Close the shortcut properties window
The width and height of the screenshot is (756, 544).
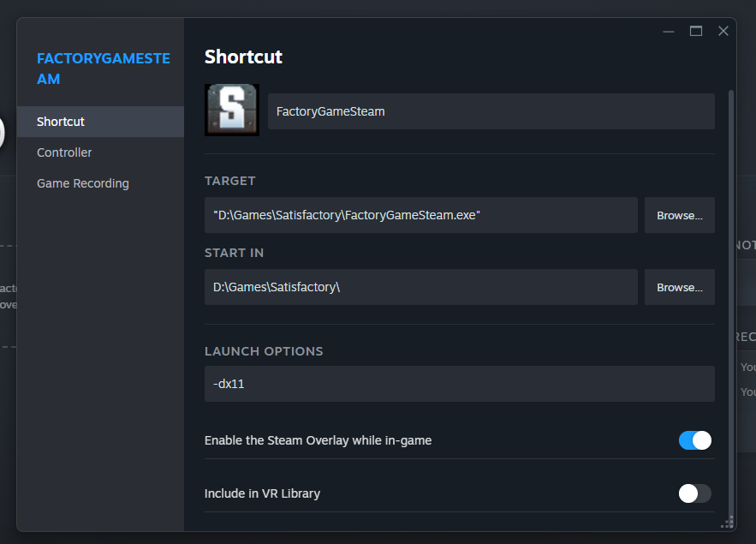click(723, 32)
